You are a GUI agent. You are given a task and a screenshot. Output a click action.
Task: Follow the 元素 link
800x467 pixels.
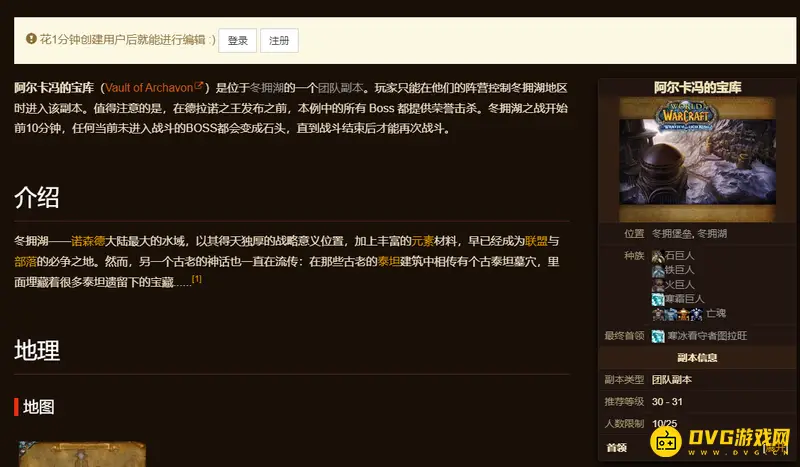[x=422, y=241]
